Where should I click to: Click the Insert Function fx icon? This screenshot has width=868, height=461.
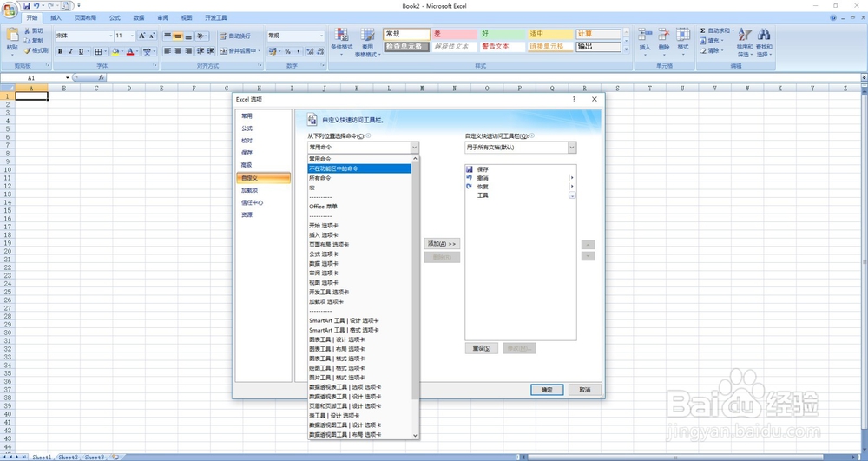(102, 78)
